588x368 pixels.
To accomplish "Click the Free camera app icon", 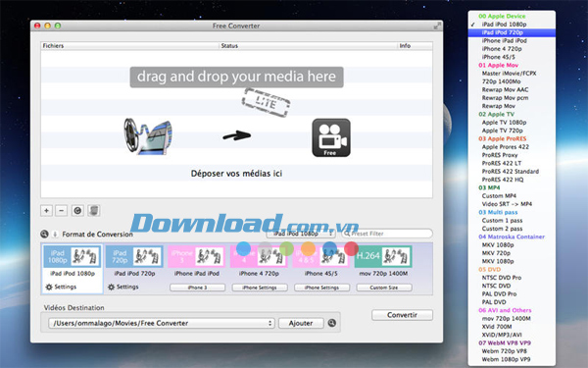I will click(331, 137).
